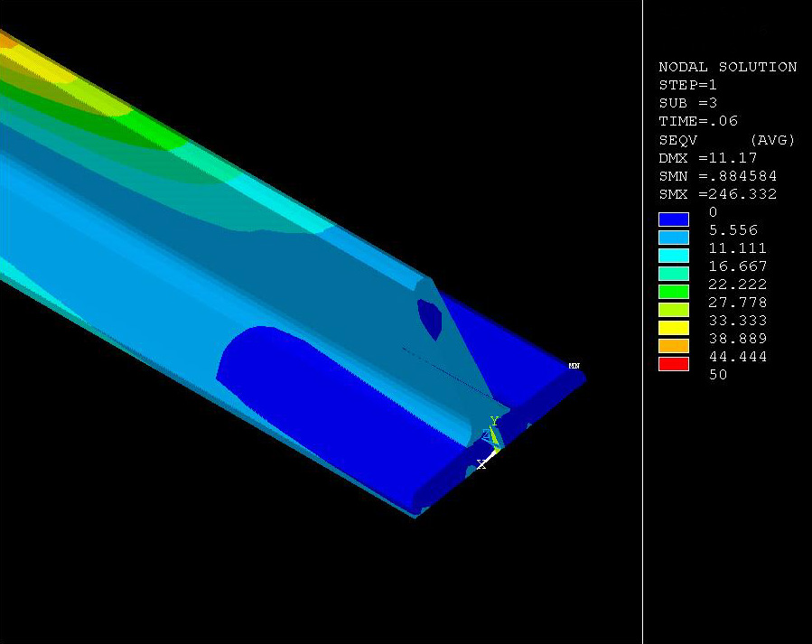Click the yellow-green legend swatch
This screenshot has height=644, width=812.
674,310
